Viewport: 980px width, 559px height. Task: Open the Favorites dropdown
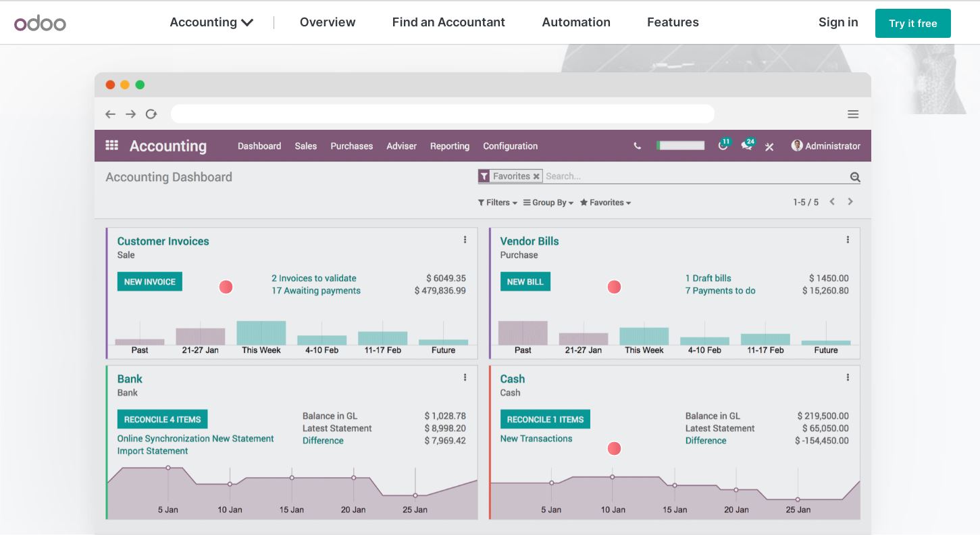[606, 202]
